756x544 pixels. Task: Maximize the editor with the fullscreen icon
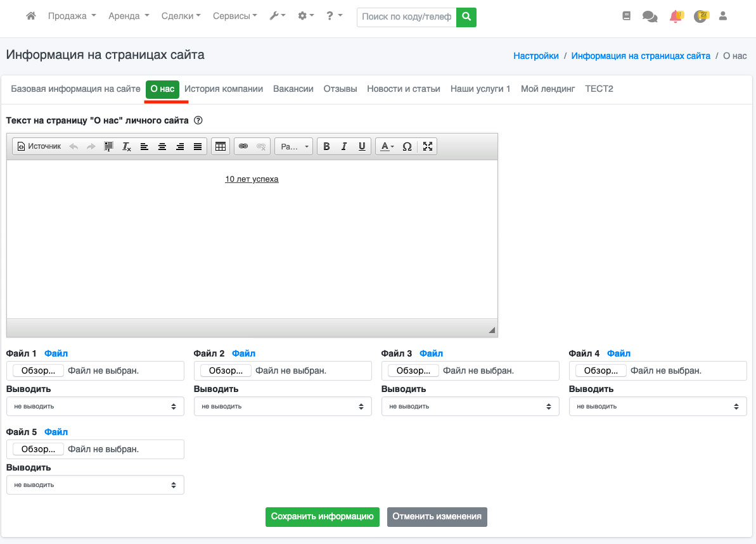click(428, 146)
